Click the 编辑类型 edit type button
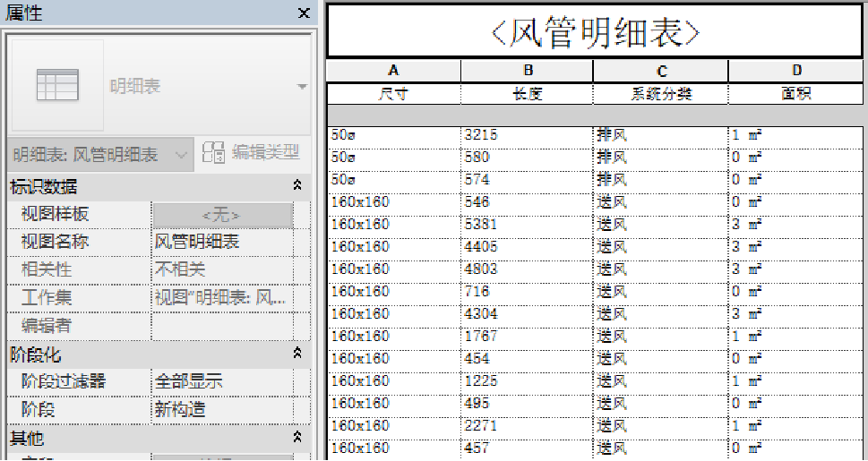 coord(252,153)
